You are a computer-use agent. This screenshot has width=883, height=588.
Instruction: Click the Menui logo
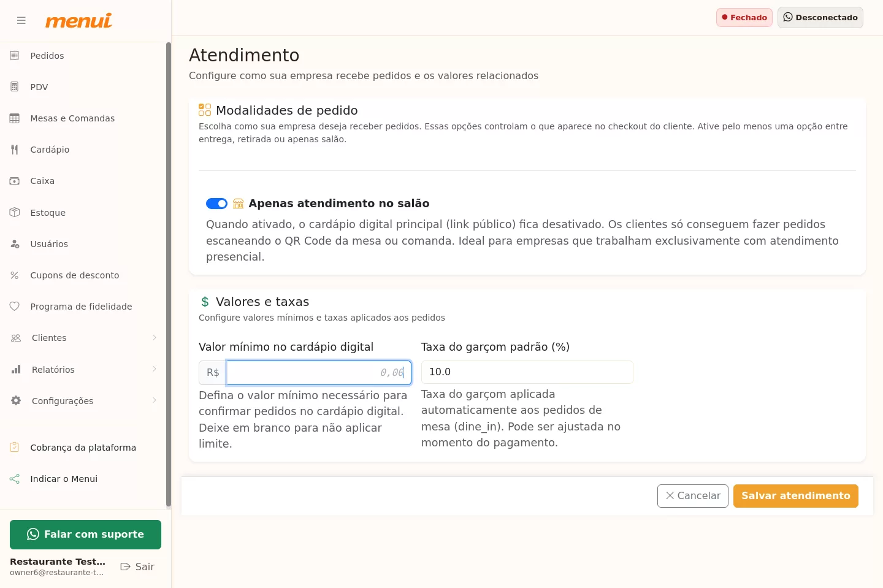coord(78,21)
